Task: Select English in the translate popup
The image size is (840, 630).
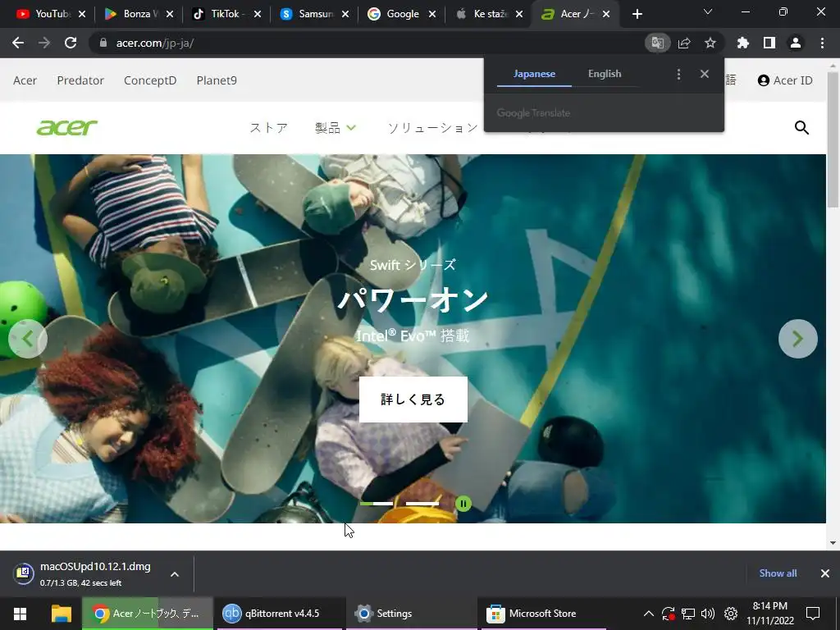Action: [x=605, y=74]
